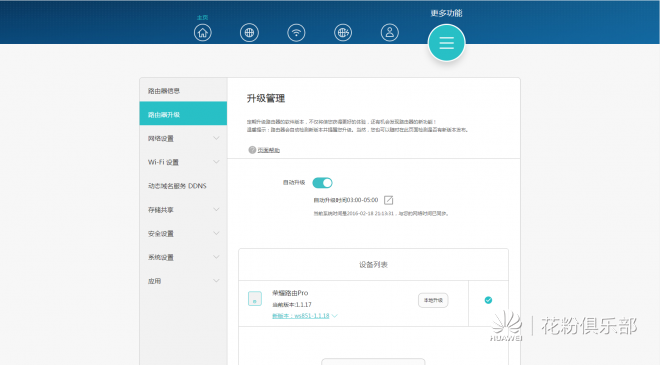660x365 pixels.
Task: Expand the 安全设置 sidebar section
Action: point(183,233)
